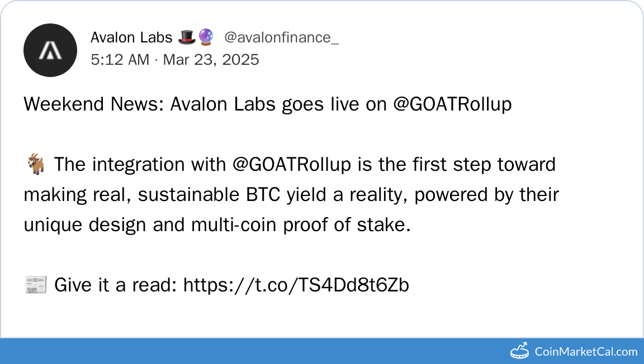Click the 'Give it a read:' text
Viewport: 644px width, 364px height.
[116, 285]
